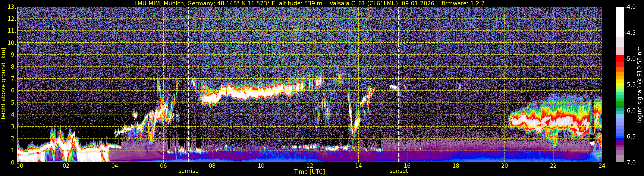Select the white dashed sunrise line in the plot

coord(188,85)
